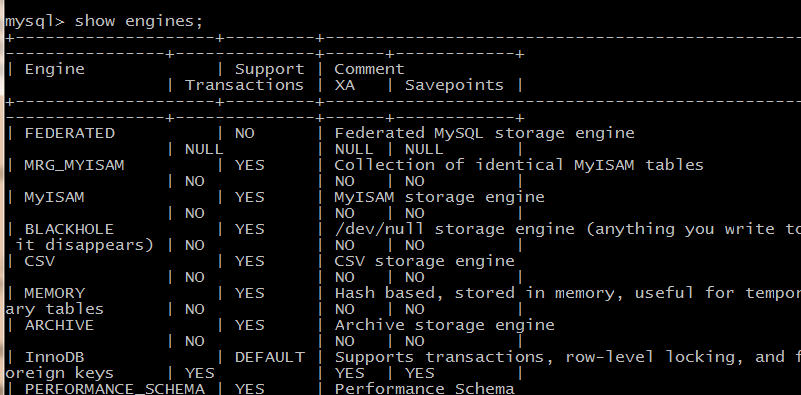The height and width of the screenshot is (395, 801).
Task: Click the PERFORMANCE_SCHEMA engine name
Action: pyautogui.click(x=114, y=389)
